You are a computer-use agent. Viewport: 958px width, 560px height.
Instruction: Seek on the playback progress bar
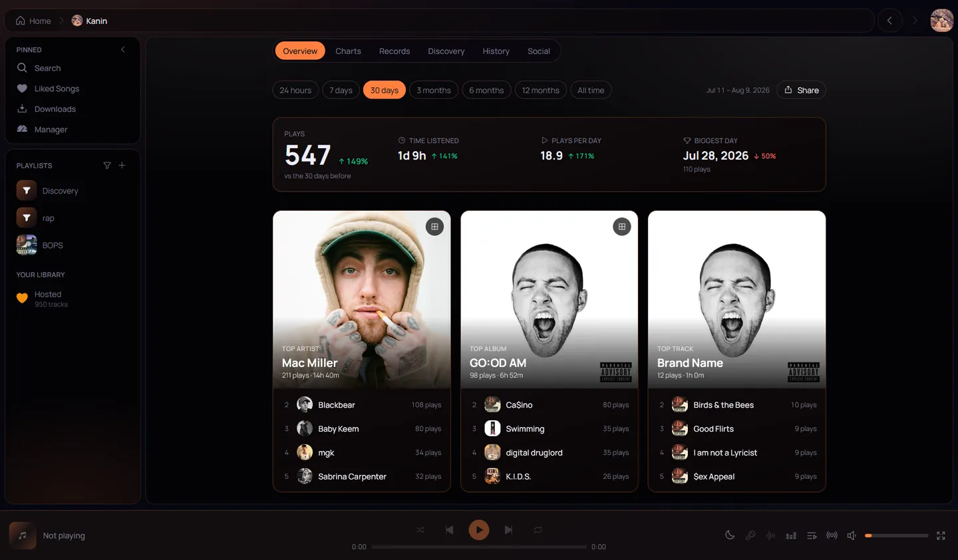pyautogui.click(x=479, y=547)
